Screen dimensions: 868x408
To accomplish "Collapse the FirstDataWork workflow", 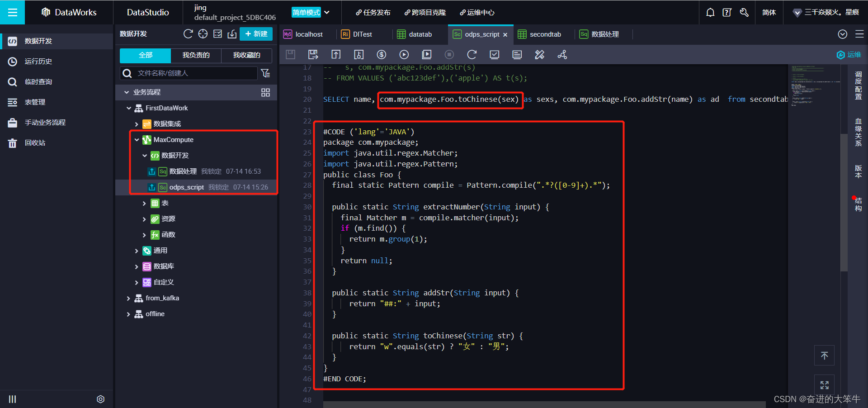I will point(129,108).
